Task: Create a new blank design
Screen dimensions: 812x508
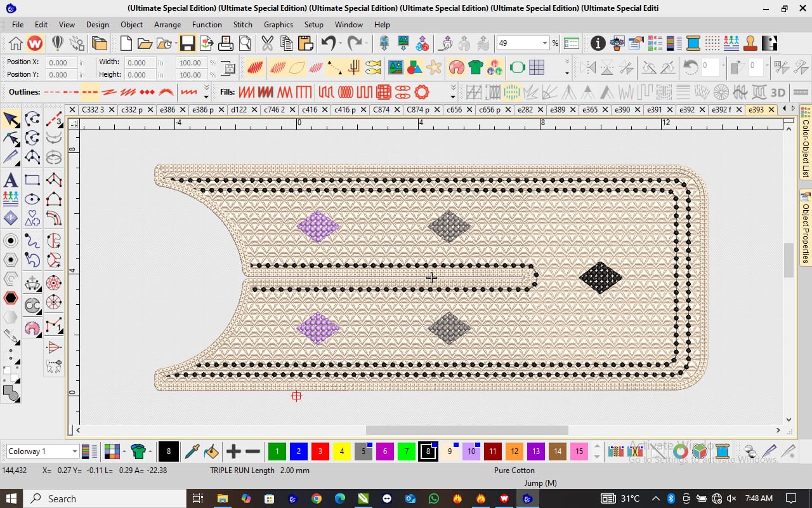Action: coord(126,43)
